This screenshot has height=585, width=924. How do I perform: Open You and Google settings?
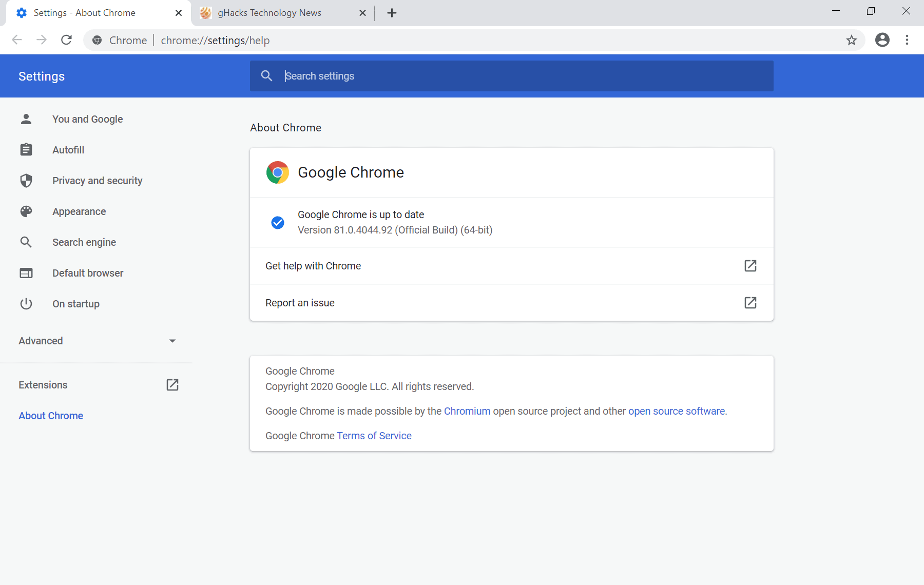pyautogui.click(x=87, y=119)
